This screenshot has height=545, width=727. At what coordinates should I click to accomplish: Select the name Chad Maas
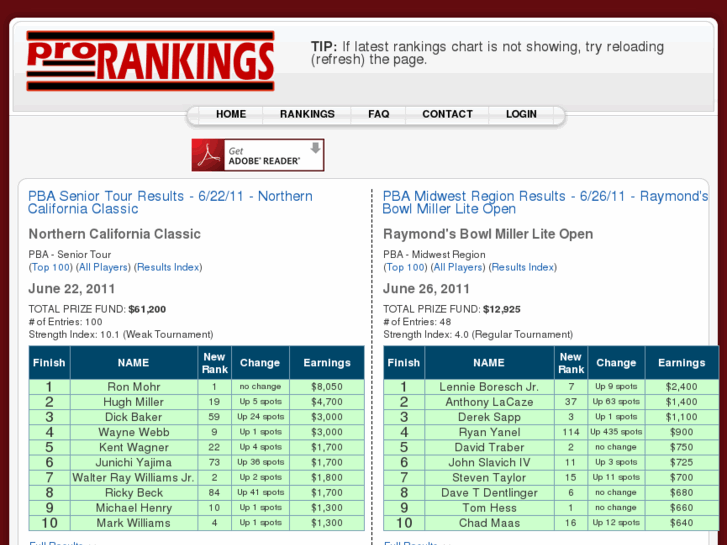489,523
